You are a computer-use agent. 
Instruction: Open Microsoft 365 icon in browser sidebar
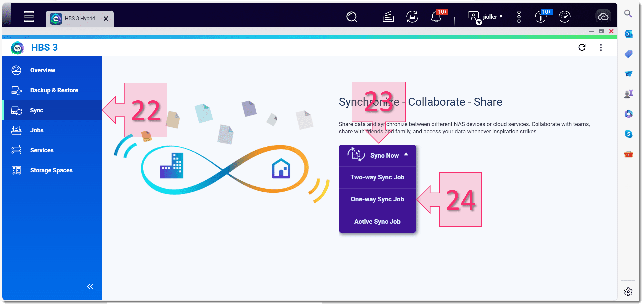[x=628, y=114]
